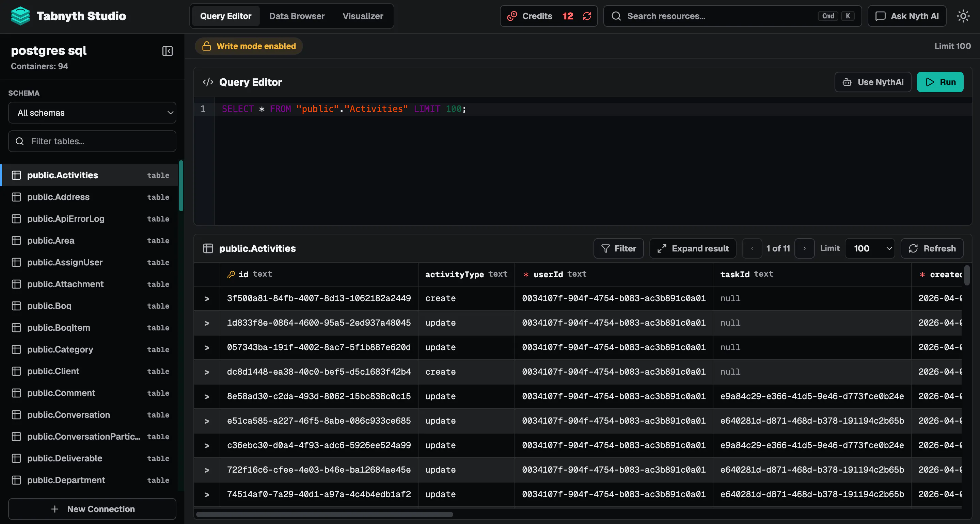The height and width of the screenshot is (524, 980).
Task: Click the code brackets icon beside Query Editor
Action: pos(208,82)
